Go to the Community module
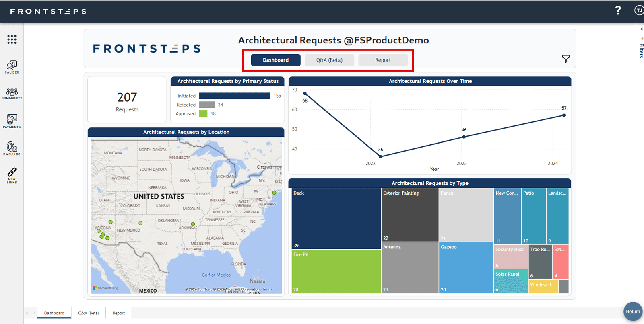The image size is (644, 324). (x=12, y=94)
